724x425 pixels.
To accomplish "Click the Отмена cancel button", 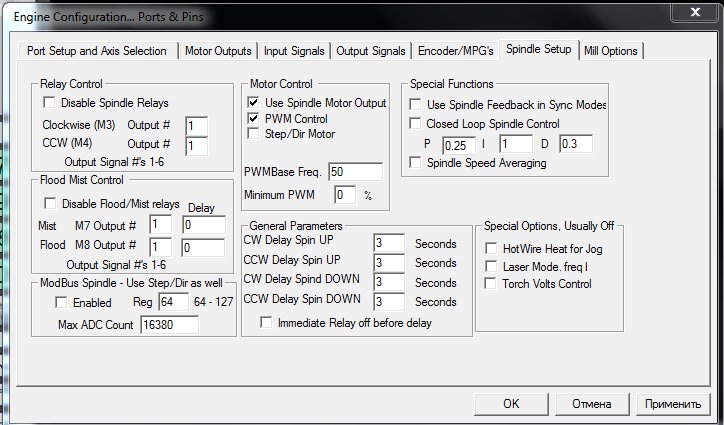I will point(587,404).
